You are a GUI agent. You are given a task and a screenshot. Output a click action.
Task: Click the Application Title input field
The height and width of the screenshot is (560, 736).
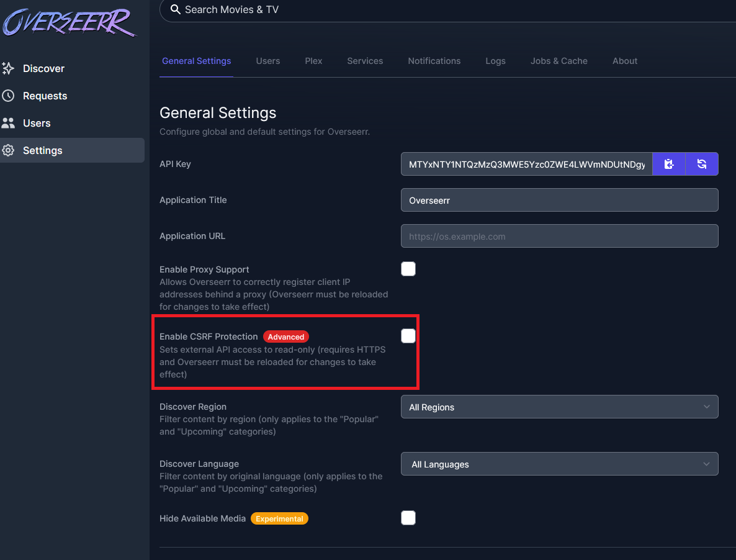click(559, 200)
